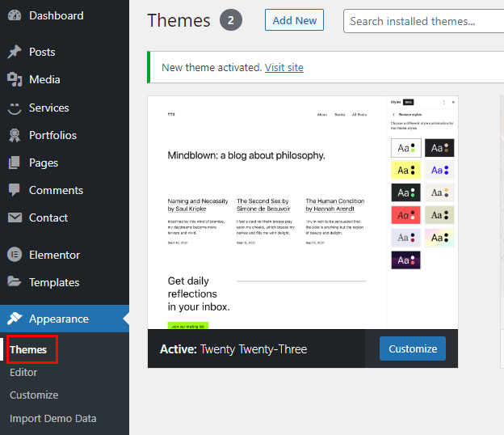Click The Second Sex post title

click(x=263, y=205)
